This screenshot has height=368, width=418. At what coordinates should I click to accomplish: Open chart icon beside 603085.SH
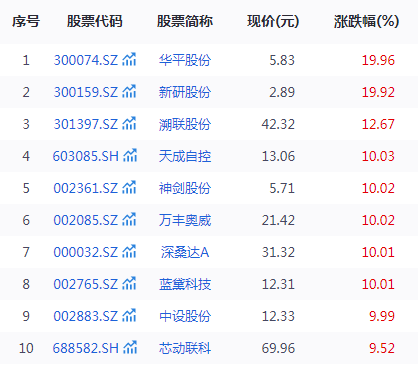tap(130, 156)
